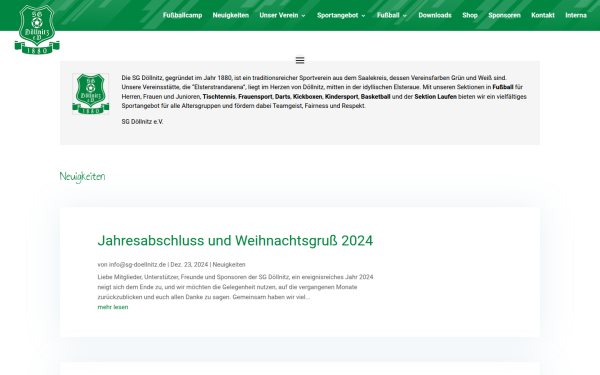The image size is (600, 375).
Task: Open the Sponsoren page
Action: coord(504,15)
